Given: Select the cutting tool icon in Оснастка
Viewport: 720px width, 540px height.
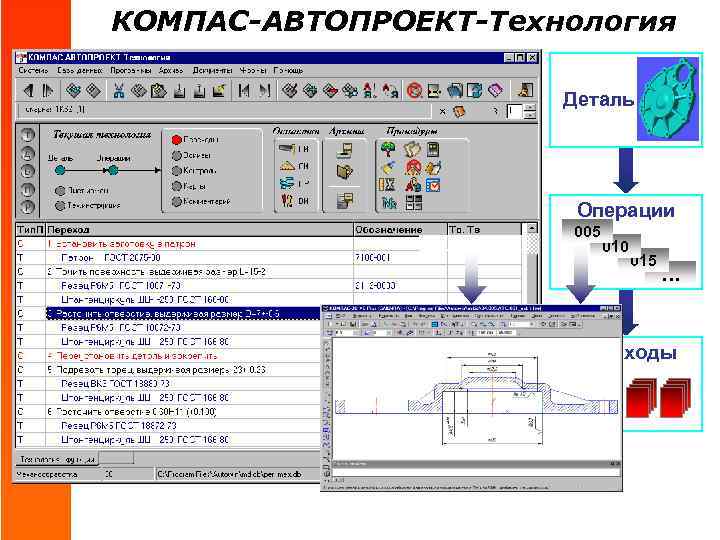Looking at the screenshot, I should [x=287, y=149].
